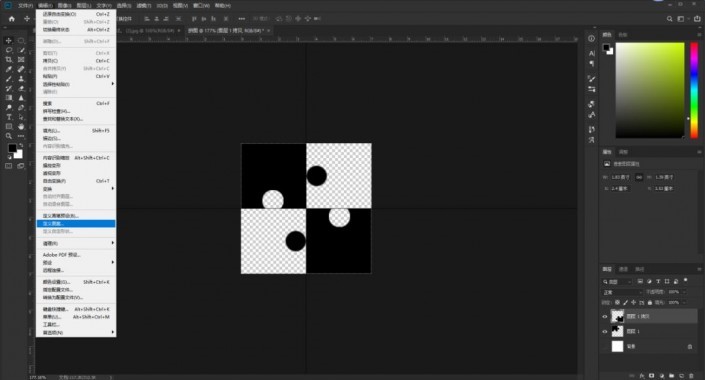The image size is (705, 380).
Task: Toggle layer filter on/off switch
Action: (x=686, y=281)
